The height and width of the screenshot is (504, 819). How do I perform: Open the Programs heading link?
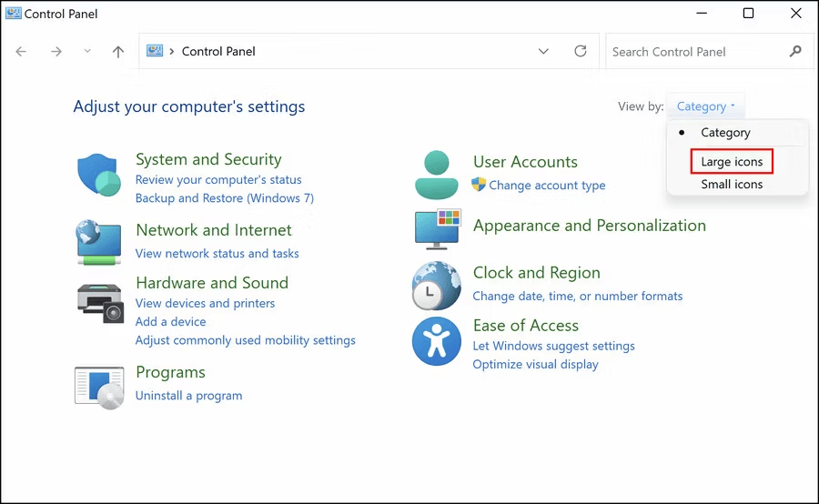[170, 372]
